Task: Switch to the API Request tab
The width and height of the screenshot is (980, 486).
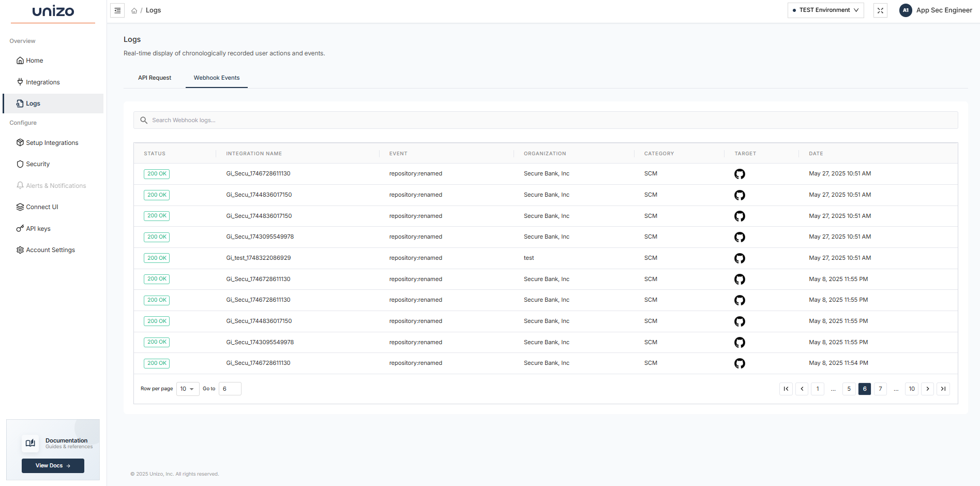Action: click(155, 78)
